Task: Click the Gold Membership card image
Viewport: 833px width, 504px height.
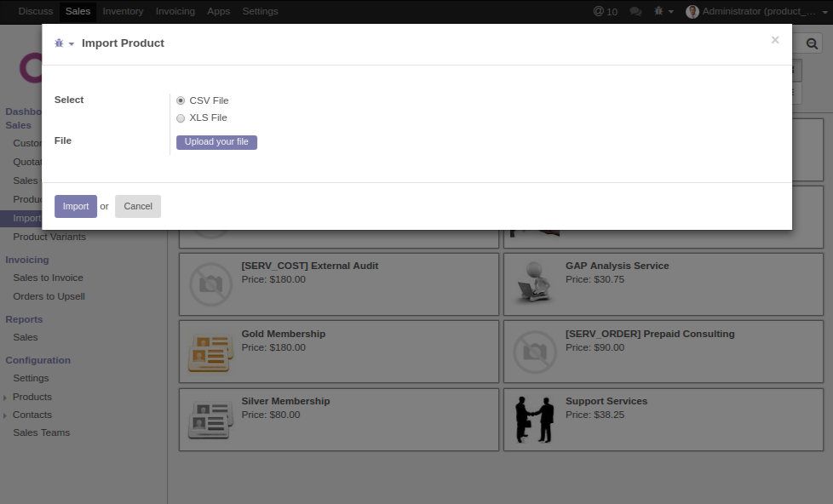Action: (x=210, y=352)
